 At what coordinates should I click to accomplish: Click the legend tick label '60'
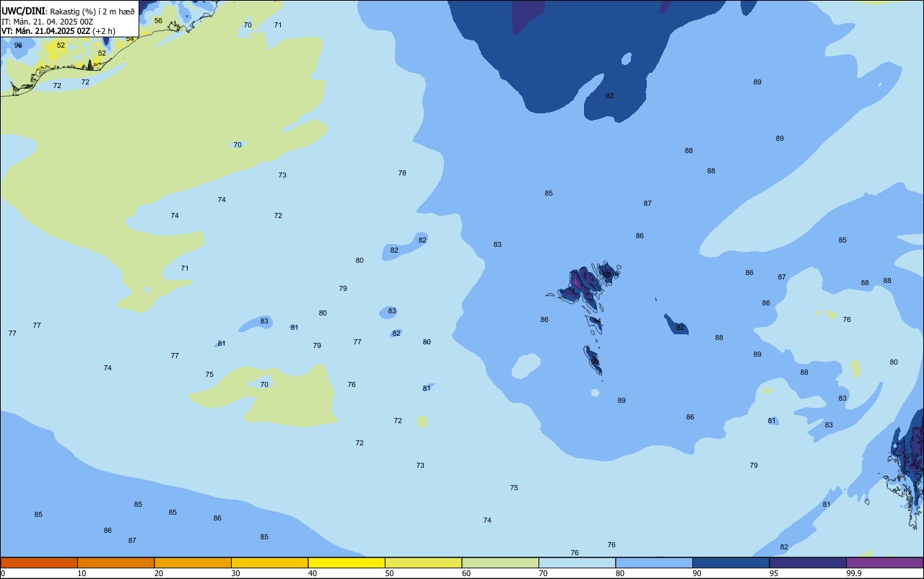click(466, 573)
